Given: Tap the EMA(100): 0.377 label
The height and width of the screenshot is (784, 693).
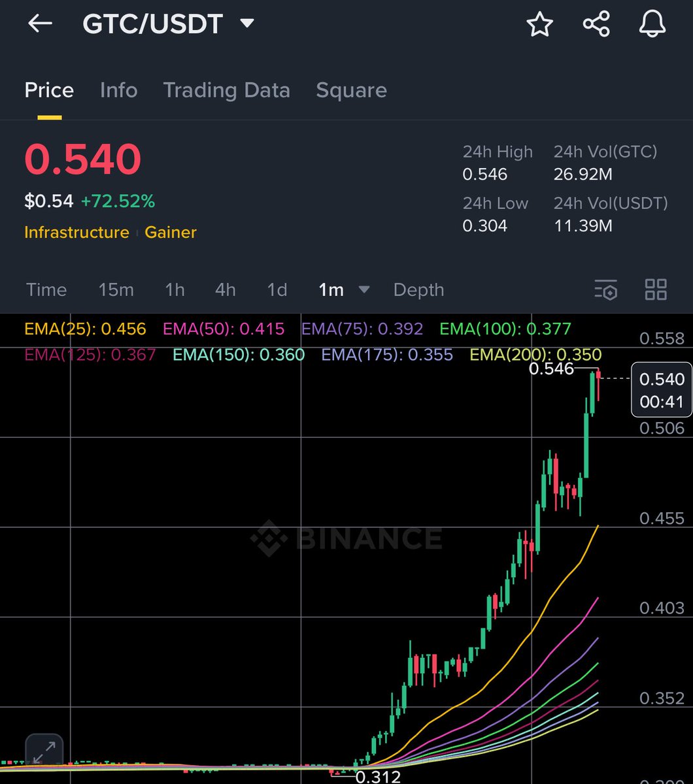Looking at the screenshot, I should pos(505,329).
